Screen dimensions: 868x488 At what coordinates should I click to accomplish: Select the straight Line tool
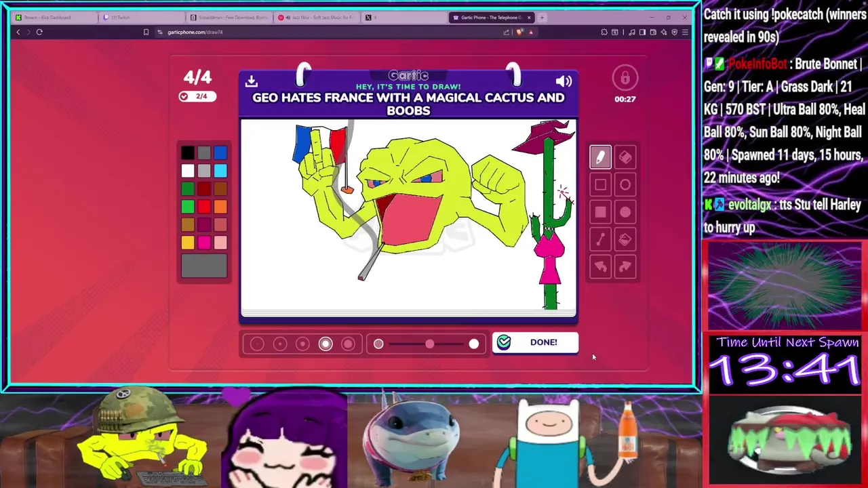pyautogui.click(x=600, y=239)
